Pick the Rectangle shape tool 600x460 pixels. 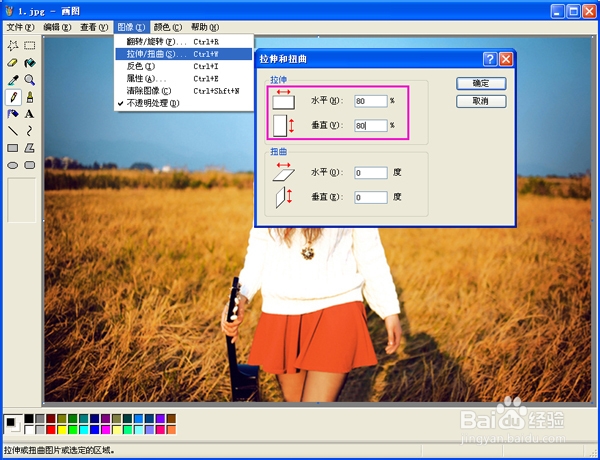[13, 148]
